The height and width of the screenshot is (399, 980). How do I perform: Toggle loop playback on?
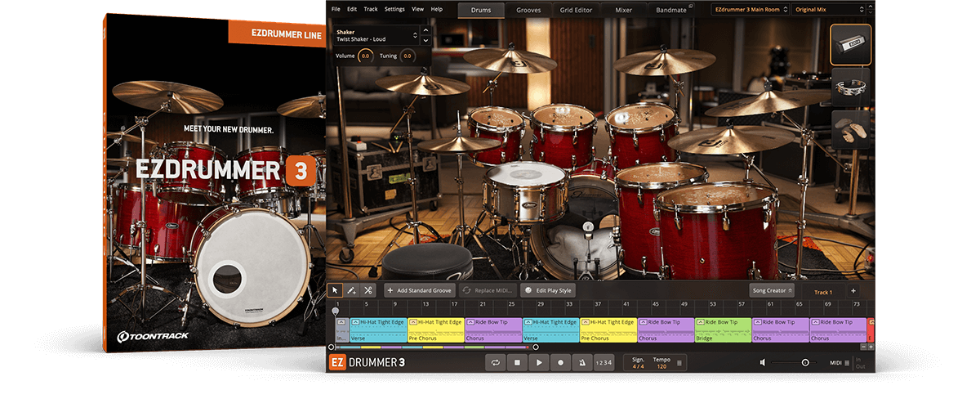495,362
